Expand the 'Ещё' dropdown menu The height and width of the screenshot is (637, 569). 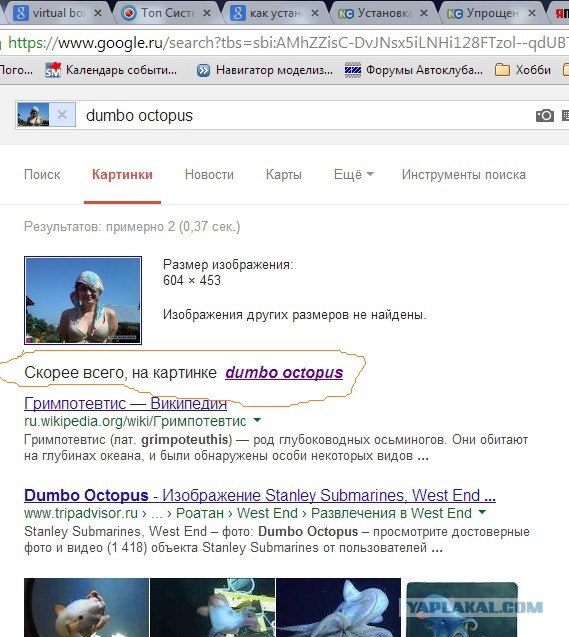(353, 175)
